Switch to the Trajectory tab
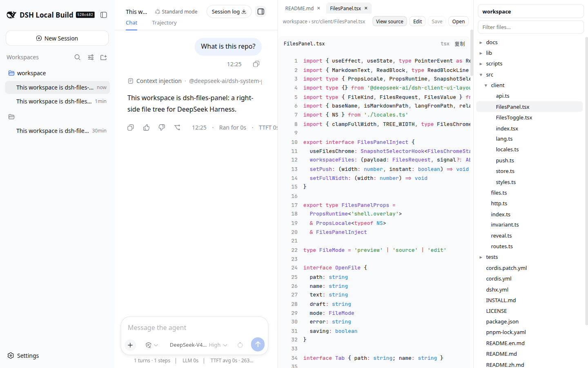 [x=164, y=23]
